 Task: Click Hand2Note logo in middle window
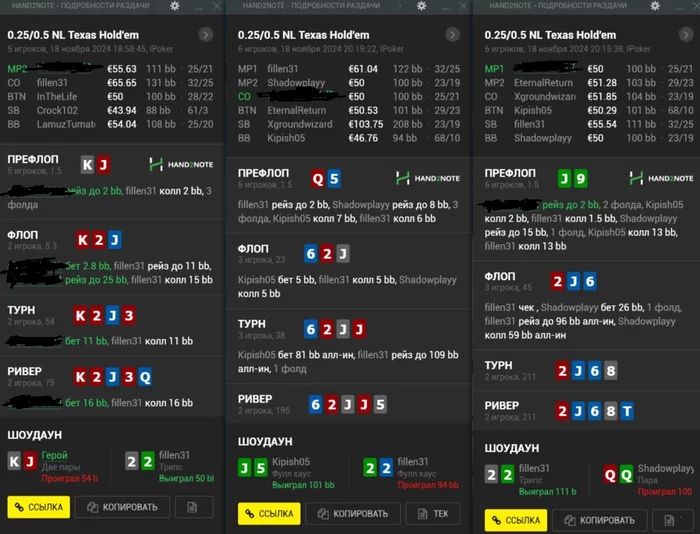(428, 178)
